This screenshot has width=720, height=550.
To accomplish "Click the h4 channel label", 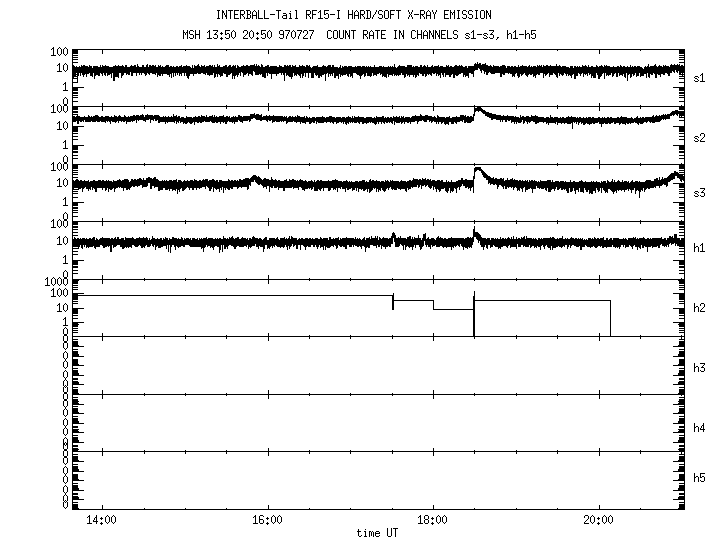I will (699, 428).
